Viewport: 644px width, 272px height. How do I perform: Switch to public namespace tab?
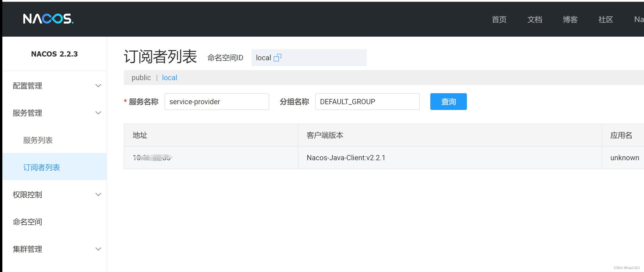[141, 77]
